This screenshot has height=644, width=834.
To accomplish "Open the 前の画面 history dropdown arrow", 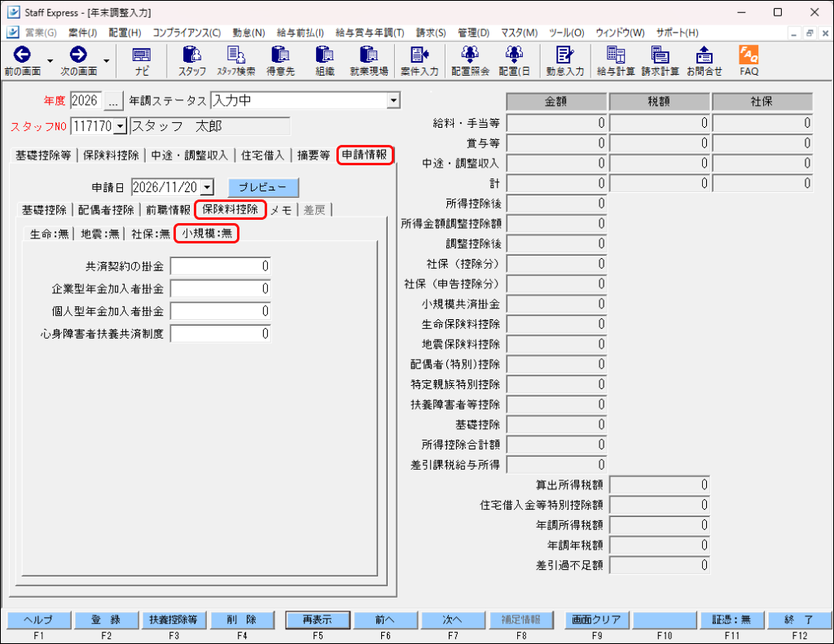I will click(x=50, y=60).
